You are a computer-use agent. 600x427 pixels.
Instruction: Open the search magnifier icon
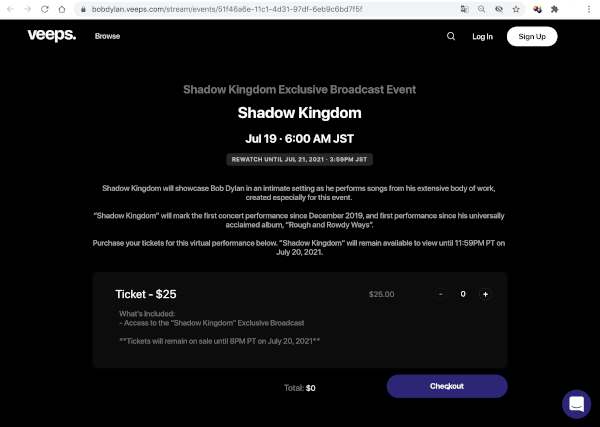point(451,36)
